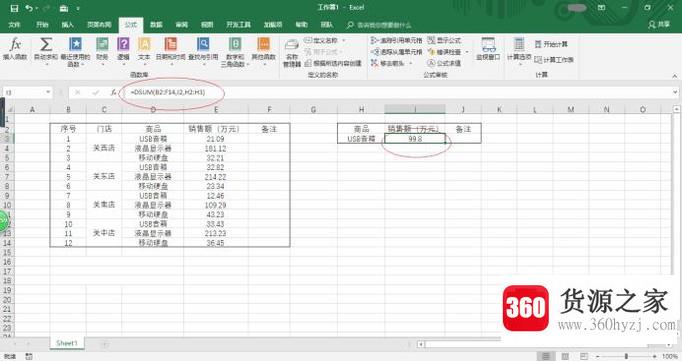Switch to Page Break Preview in status bar
The height and width of the screenshot is (361, 682).
point(584,356)
